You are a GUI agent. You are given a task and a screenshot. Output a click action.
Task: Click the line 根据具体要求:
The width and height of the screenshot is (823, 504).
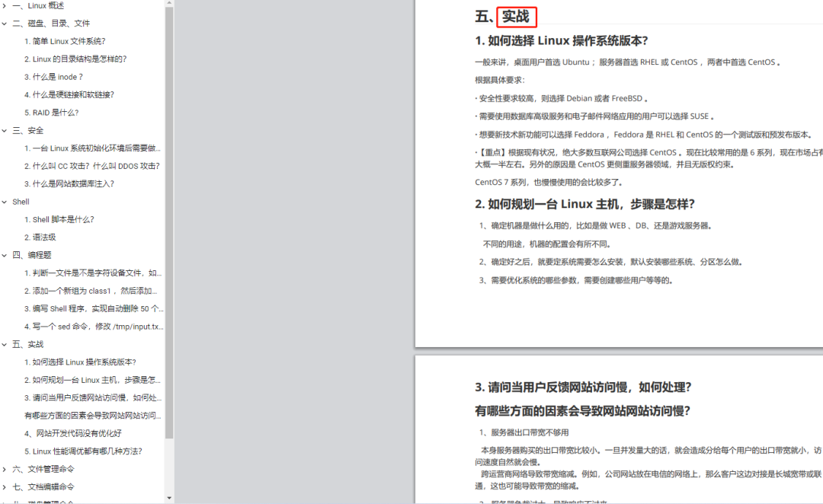tap(500, 80)
